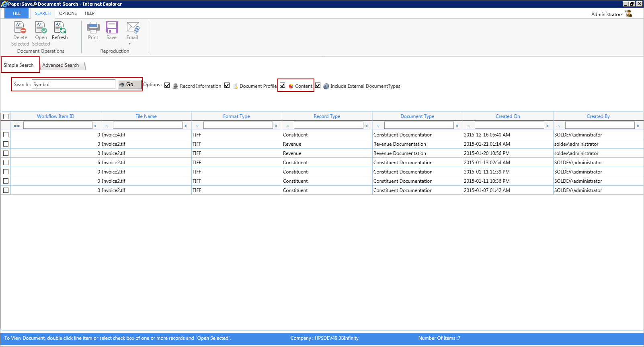Toggle the Record Information checkbox

pyautogui.click(x=167, y=85)
